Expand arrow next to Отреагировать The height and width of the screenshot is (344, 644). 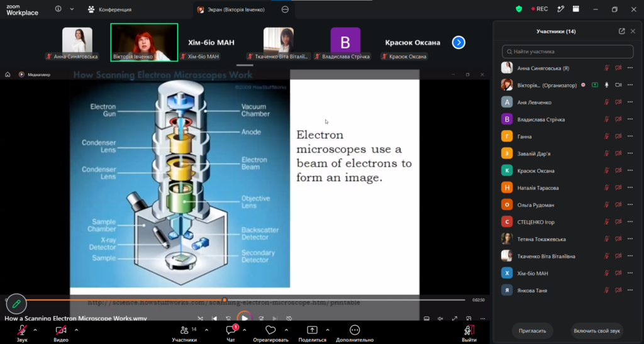click(286, 330)
